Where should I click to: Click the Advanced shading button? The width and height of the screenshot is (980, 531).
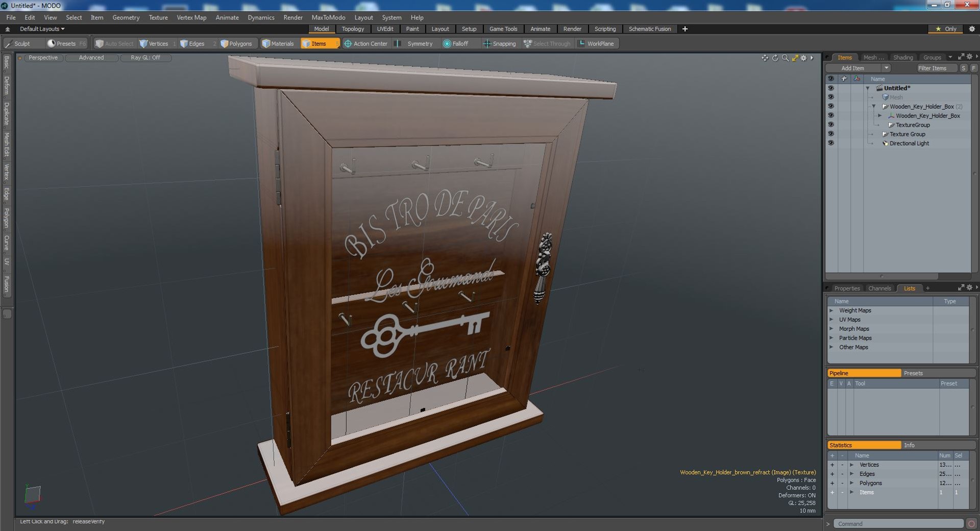91,58
